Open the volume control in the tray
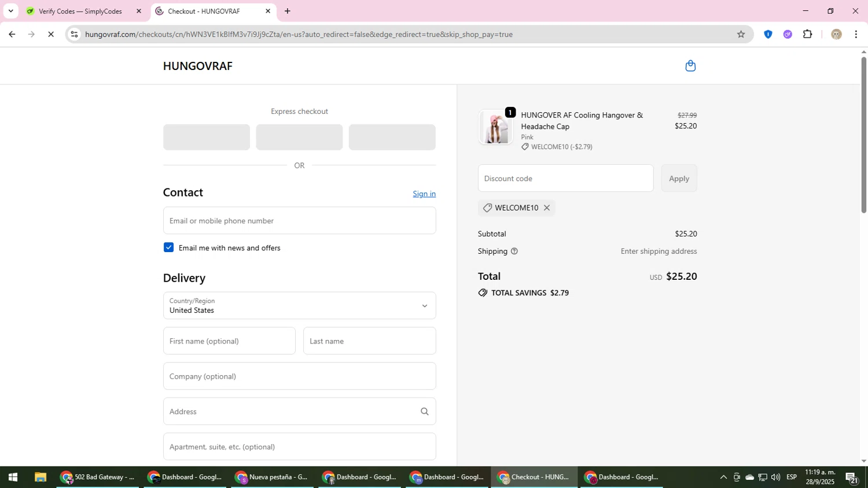The image size is (868, 488). click(776, 477)
